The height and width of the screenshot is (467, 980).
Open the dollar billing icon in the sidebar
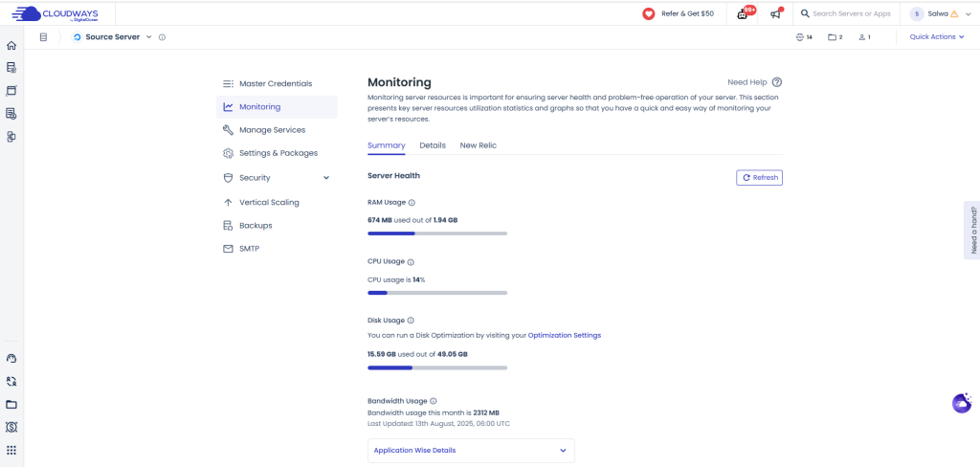coord(11,427)
